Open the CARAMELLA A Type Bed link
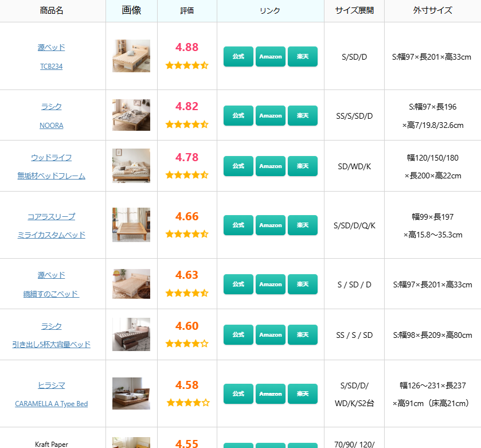 pyautogui.click(x=51, y=404)
